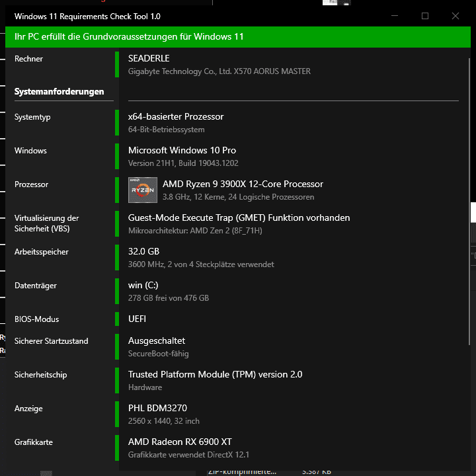
Task: Select the 'BIOS-Modus' label
Action: [x=37, y=319]
